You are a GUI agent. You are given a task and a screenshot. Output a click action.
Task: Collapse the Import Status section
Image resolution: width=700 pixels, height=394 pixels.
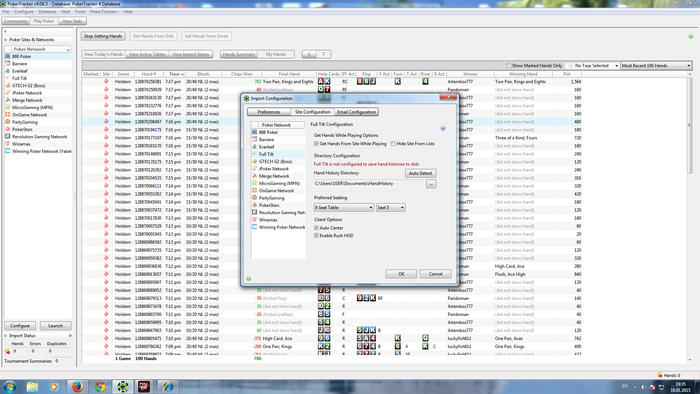point(6,336)
